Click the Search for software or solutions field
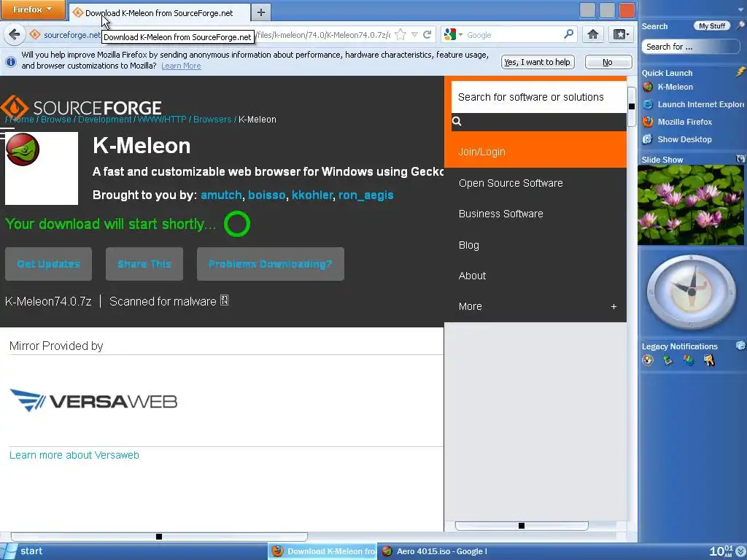Image resolution: width=747 pixels, height=560 pixels. [x=539, y=97]
